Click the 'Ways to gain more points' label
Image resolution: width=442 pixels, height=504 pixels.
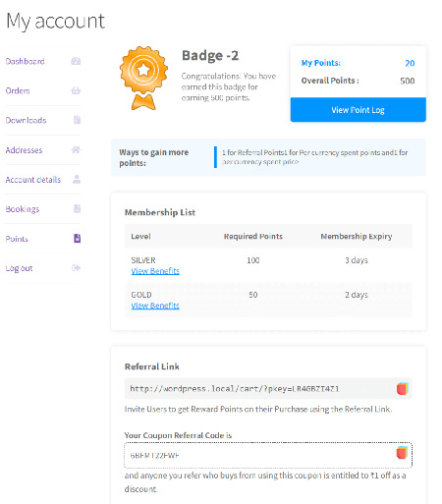(x=154, y=157)
